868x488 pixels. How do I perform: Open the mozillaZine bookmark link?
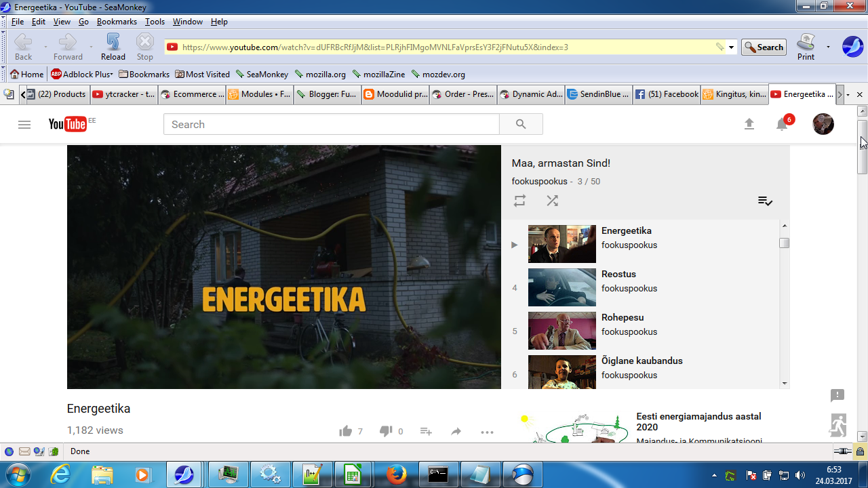[379, 75]
